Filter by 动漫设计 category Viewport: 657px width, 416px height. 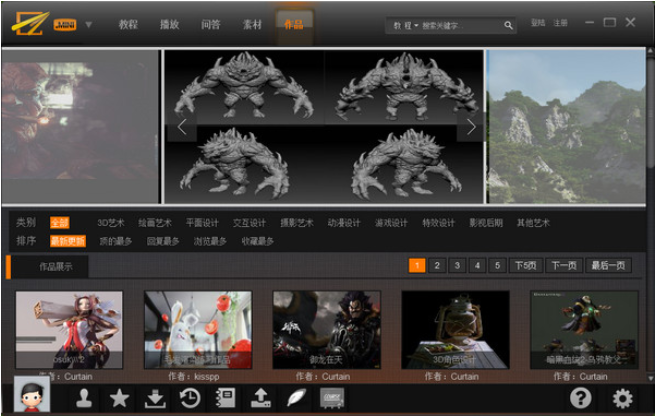point(344,223)
